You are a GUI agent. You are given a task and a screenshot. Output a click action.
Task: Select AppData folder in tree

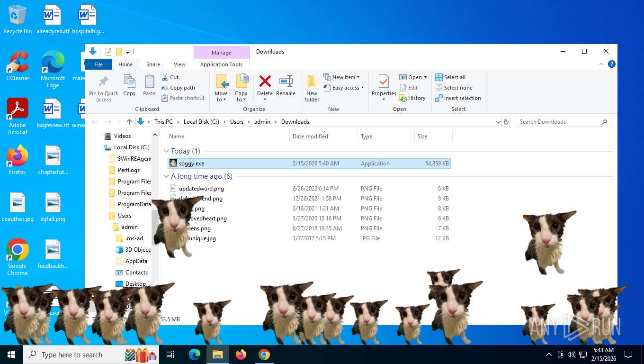point(136,261)
